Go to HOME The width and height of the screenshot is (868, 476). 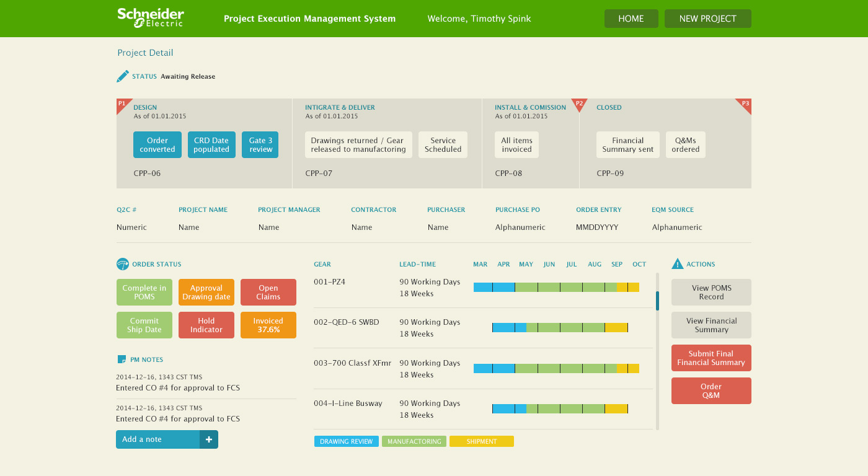point(631,18)
